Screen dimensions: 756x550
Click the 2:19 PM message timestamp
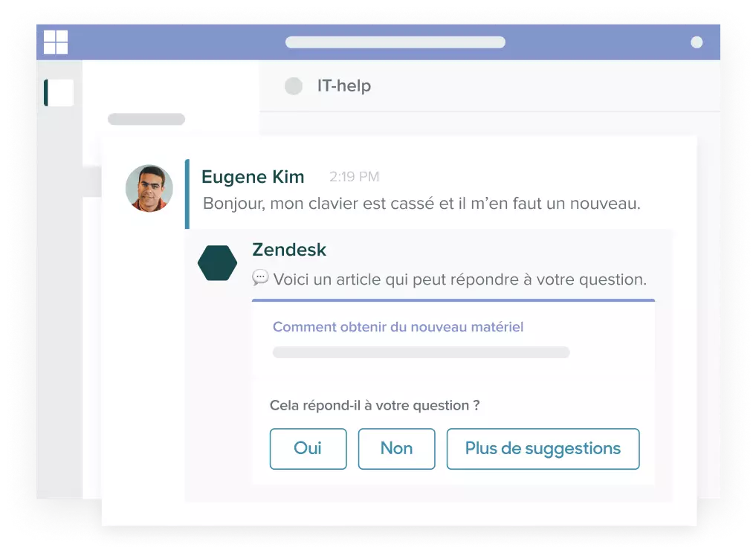(x=355, y=177)
